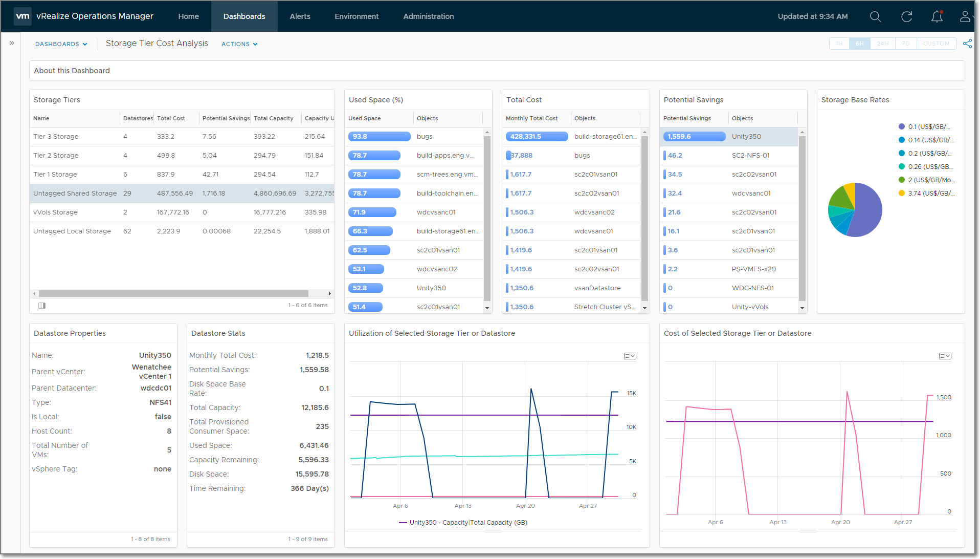Expand the left navigation panel chevrons
980x559 pixels.
point(11,43)
